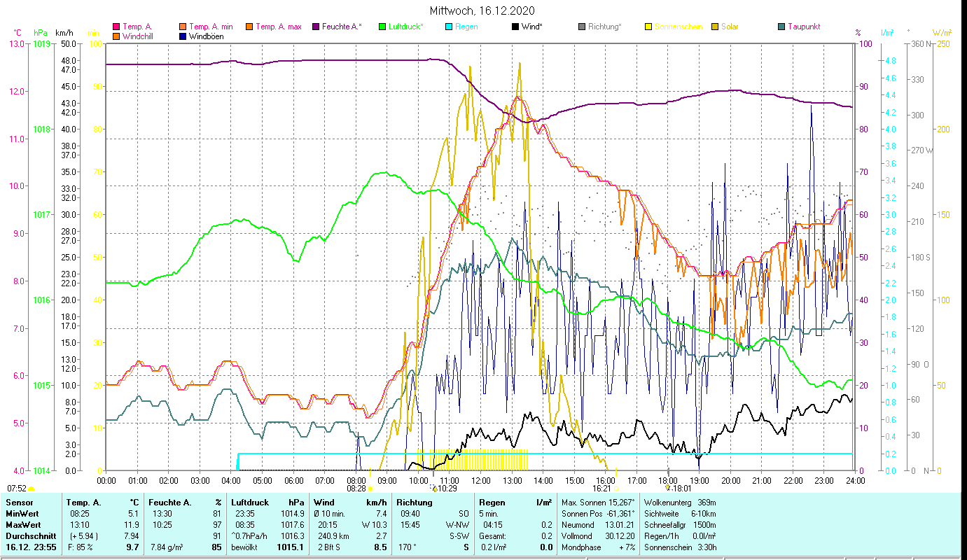Click the MinWert row label
This screenshot has width=967, height=560.
22,514
